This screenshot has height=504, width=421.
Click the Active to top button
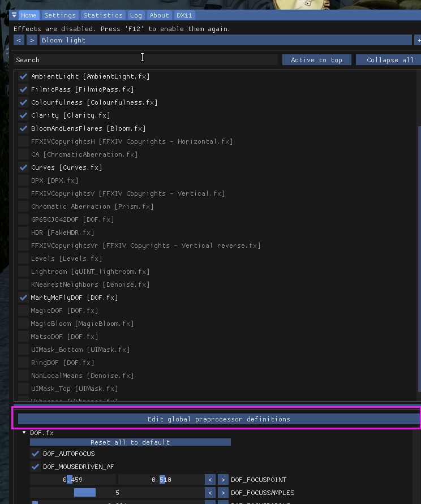(x=316, y=60)
